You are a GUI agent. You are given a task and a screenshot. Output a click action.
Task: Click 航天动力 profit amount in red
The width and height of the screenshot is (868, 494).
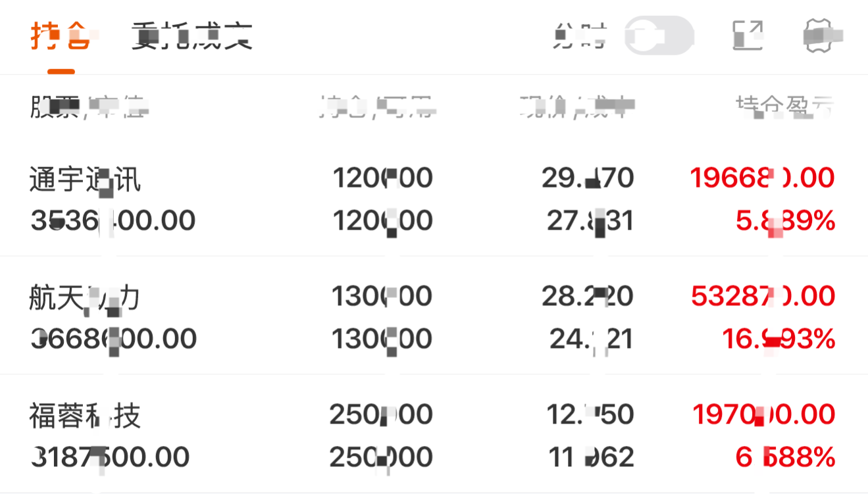(x=762, y=297)
